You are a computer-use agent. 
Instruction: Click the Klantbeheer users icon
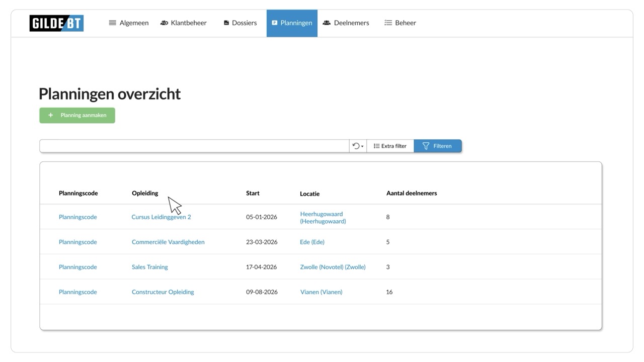pos(164,23)
